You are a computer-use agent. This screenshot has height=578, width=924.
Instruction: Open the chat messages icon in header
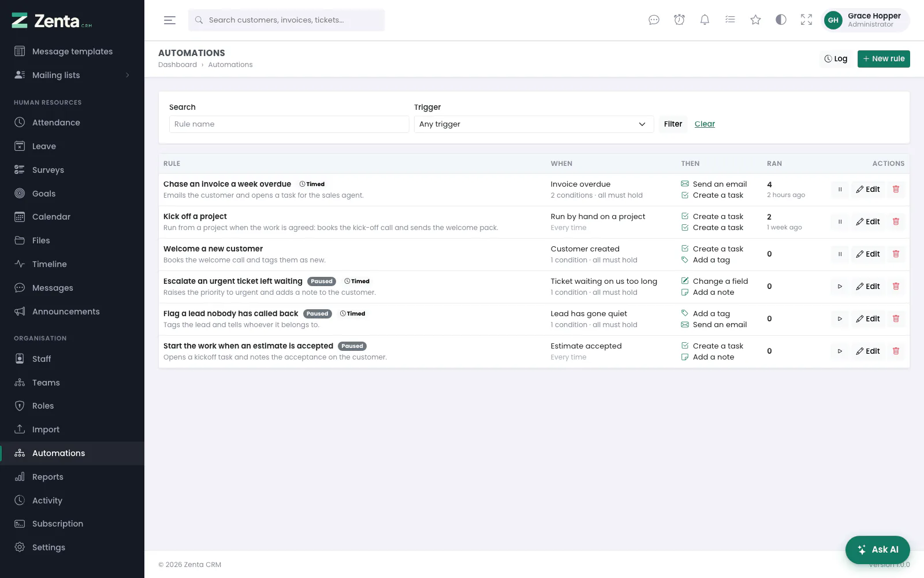[x=654, y=20]
